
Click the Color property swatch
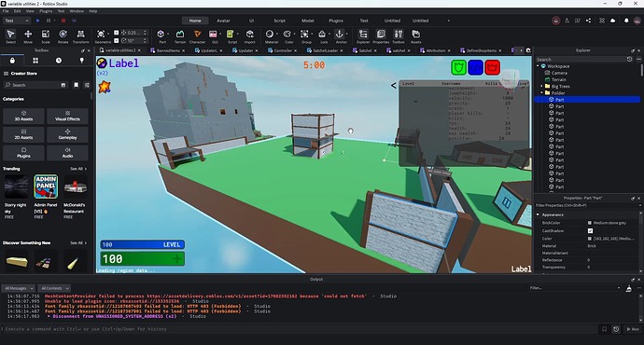click(590, 239)
